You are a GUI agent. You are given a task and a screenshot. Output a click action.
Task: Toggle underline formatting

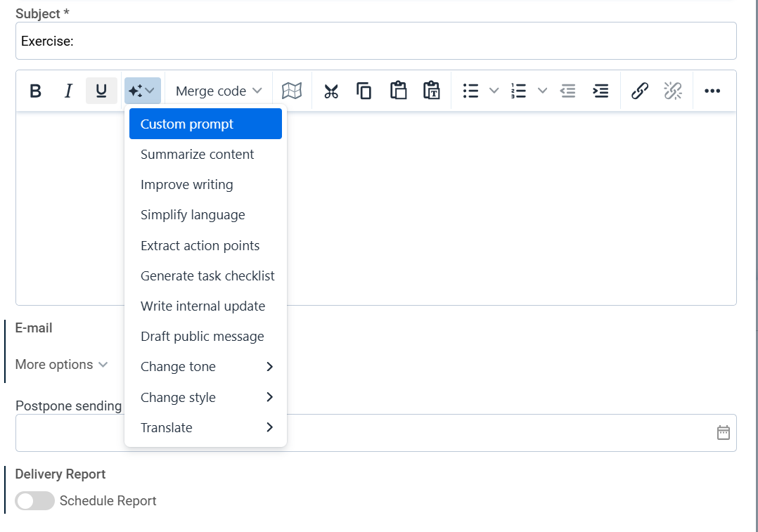pyautogui.click(x=101, y=91)
